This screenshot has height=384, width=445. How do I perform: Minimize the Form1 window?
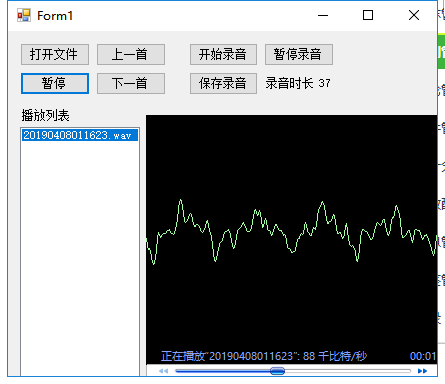pyautogui.click(x=323, y=15)
